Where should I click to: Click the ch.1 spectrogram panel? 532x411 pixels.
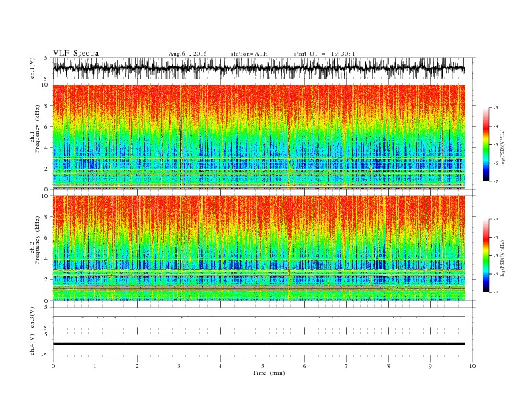pos(259,137)
